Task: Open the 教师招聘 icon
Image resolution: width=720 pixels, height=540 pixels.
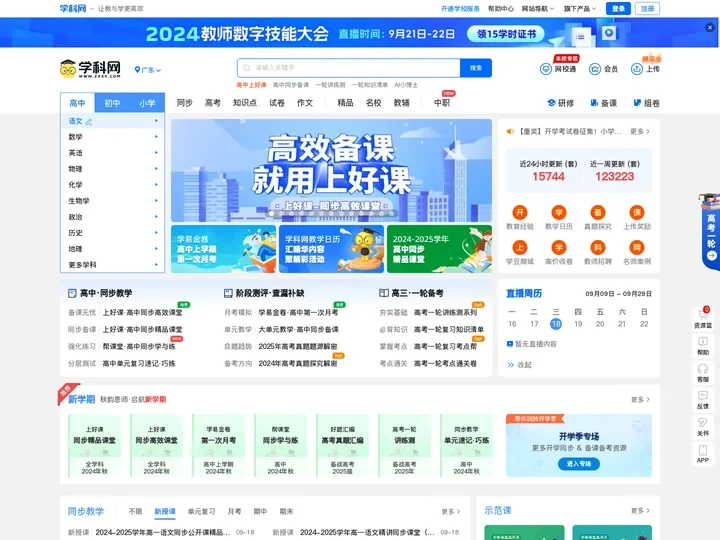Action: (598, 248)
